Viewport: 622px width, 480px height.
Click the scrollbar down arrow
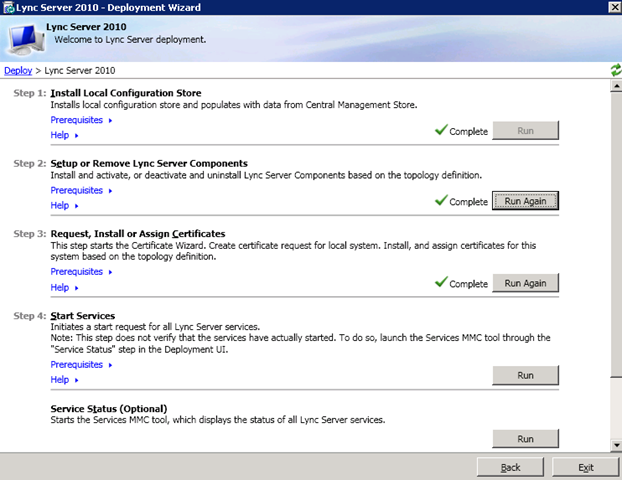615,444
